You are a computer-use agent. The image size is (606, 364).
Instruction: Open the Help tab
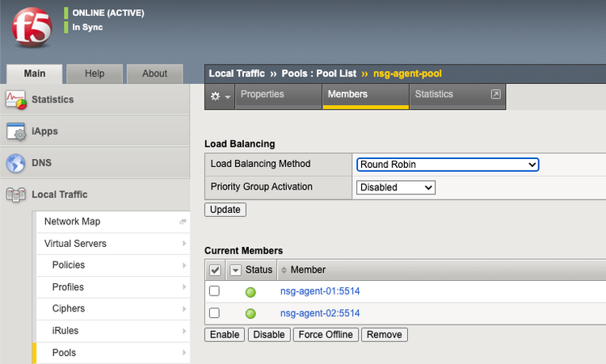click(x=95, y=73)
